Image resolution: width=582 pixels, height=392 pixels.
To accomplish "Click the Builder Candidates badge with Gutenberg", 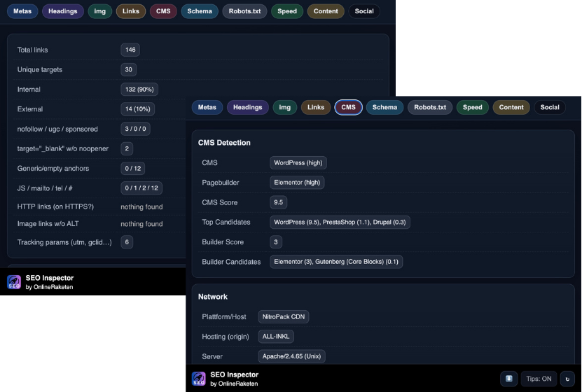I will tap(336, 262).
